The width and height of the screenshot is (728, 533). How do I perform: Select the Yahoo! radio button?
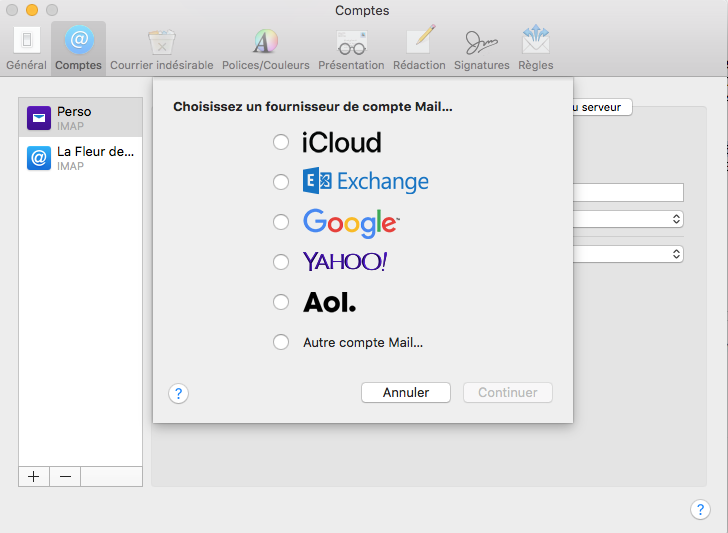click(281, 261)
